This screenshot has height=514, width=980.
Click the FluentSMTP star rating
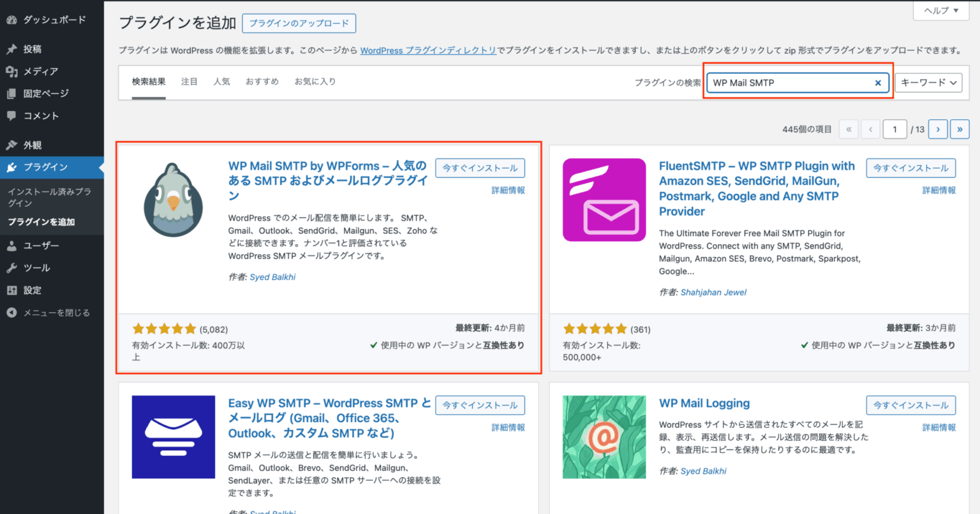[595, 329]
